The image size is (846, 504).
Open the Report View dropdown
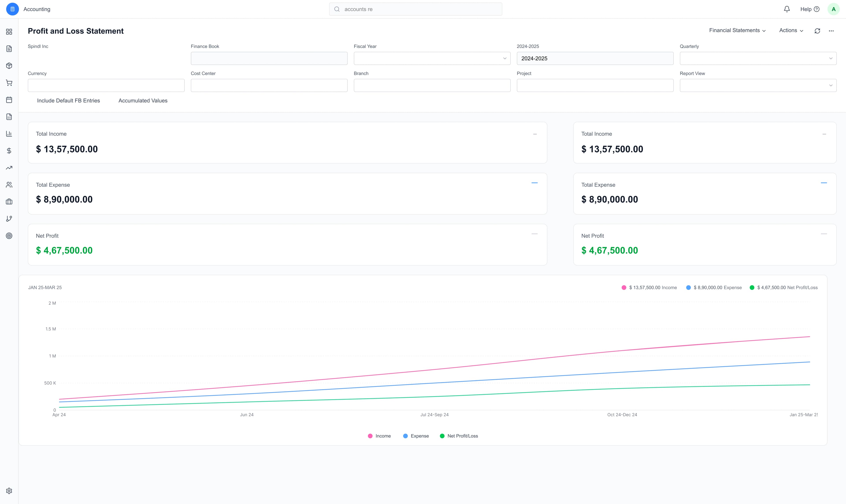831,85
